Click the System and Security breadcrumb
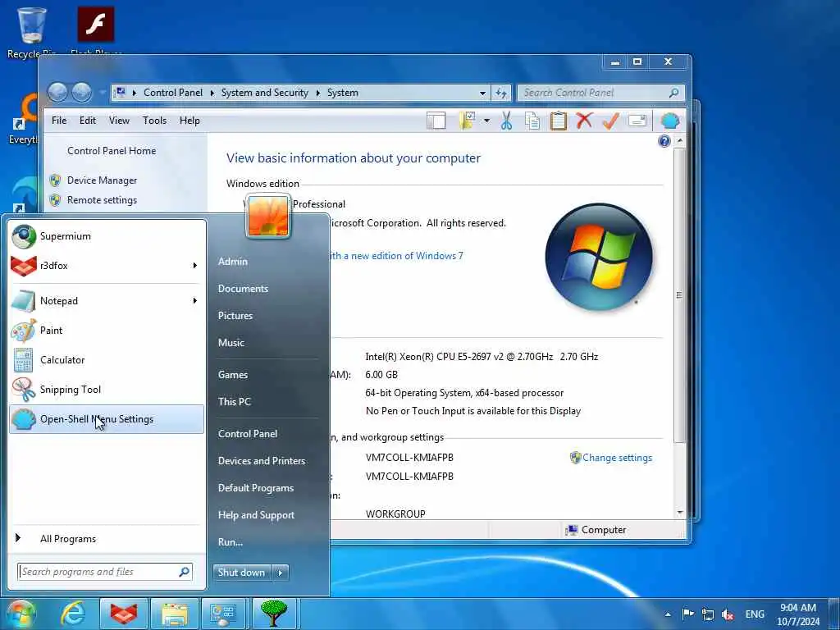 [x=265, y=93]
